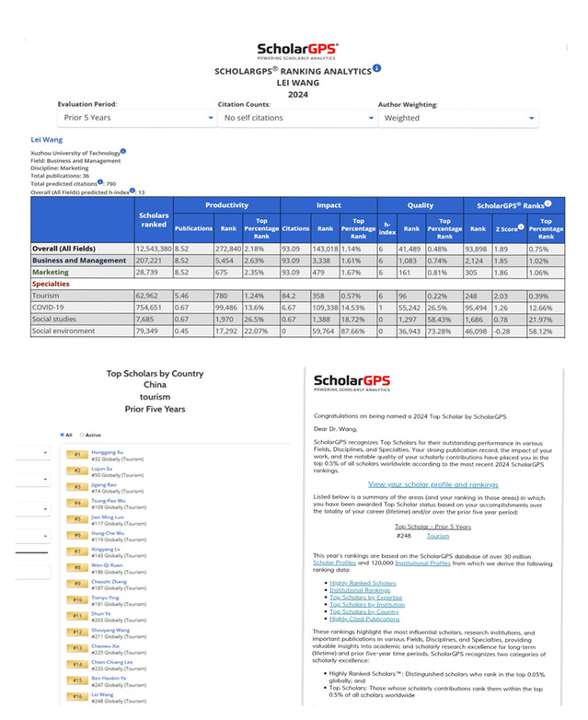This screenshot has height=720, width=588.
Task: Click the Lei Wang name heading
Action: click(x=48, y=140)
